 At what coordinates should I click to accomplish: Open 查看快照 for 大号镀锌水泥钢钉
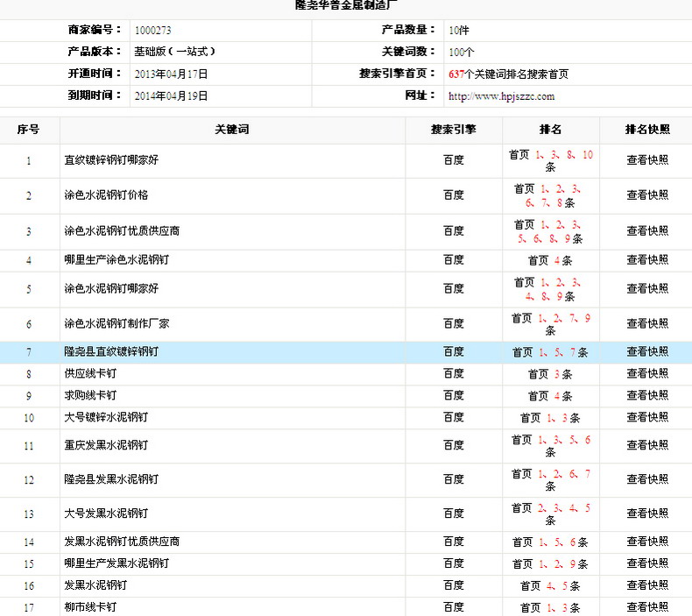pyautogui.click(x=647, y=417)
